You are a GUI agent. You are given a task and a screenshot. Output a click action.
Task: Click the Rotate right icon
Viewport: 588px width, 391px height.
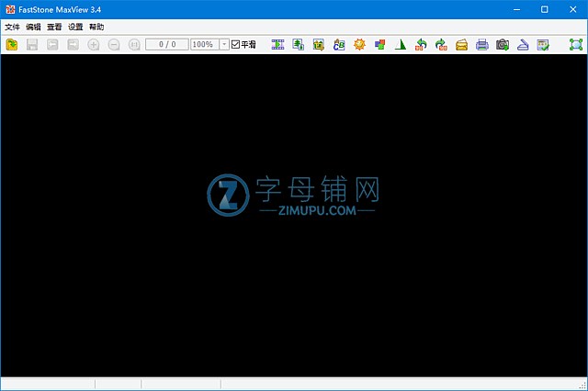point(441,44)
